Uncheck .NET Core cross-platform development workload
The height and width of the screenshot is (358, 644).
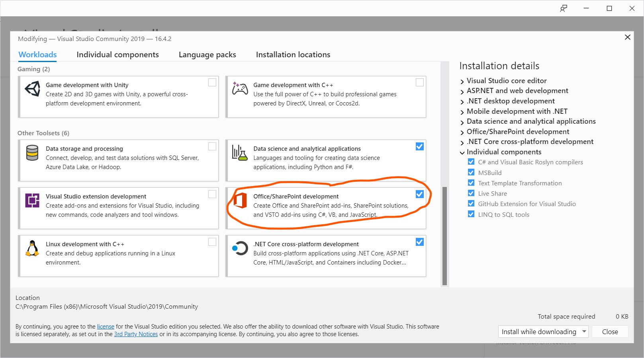point(420,241)
